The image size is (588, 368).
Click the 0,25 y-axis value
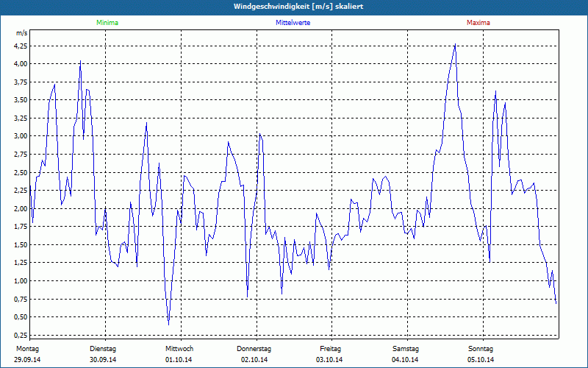click(x=21, y=335)
